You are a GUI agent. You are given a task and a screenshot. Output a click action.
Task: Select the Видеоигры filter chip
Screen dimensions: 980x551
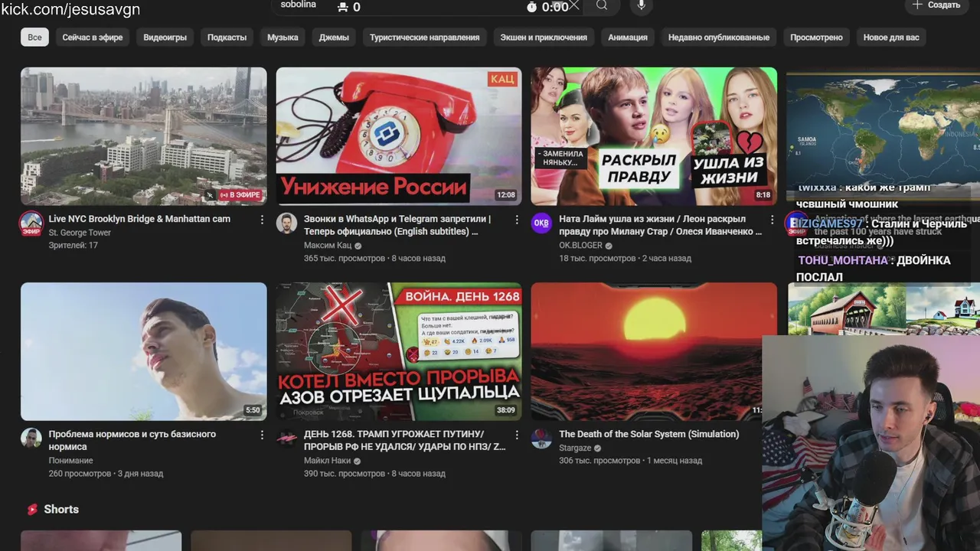tap(165, 37)
